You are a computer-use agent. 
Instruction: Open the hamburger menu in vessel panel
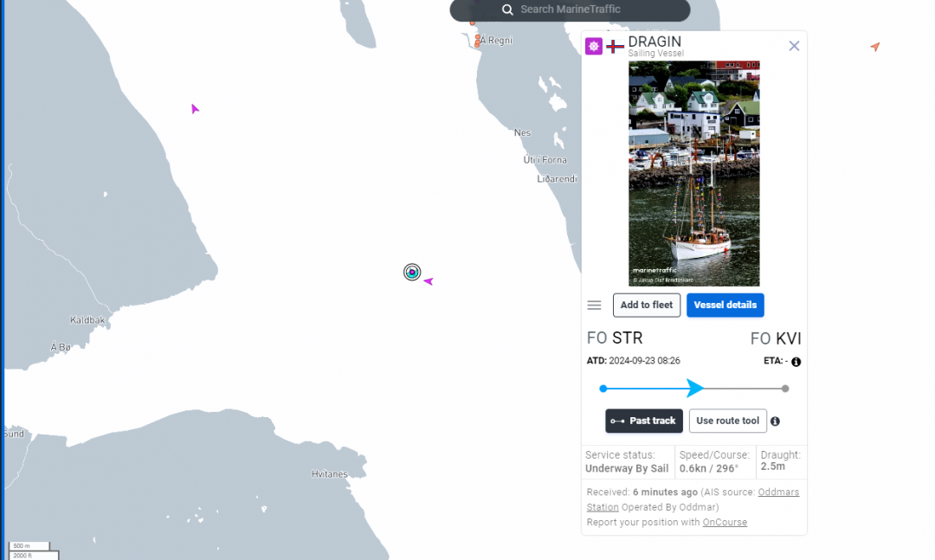(594, 306)
